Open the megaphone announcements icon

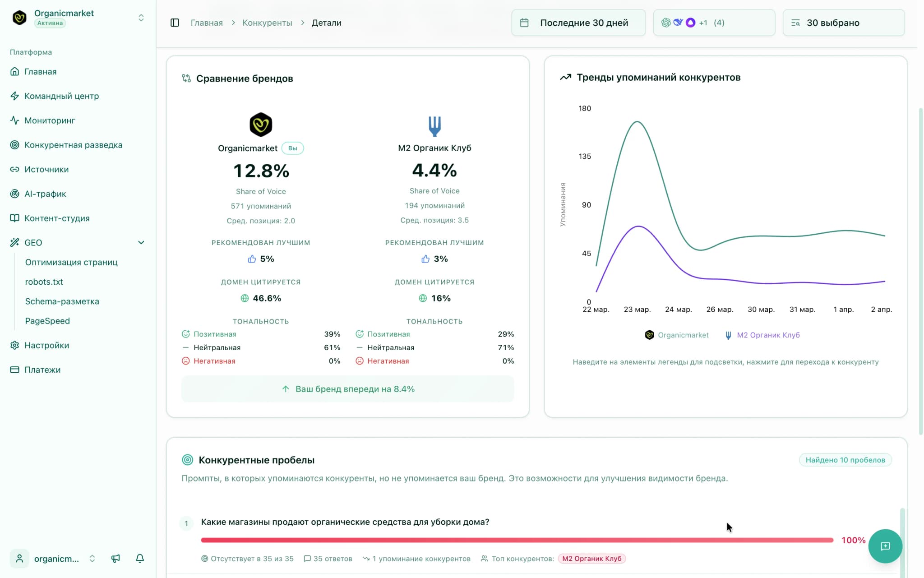(x=116, y=558)
